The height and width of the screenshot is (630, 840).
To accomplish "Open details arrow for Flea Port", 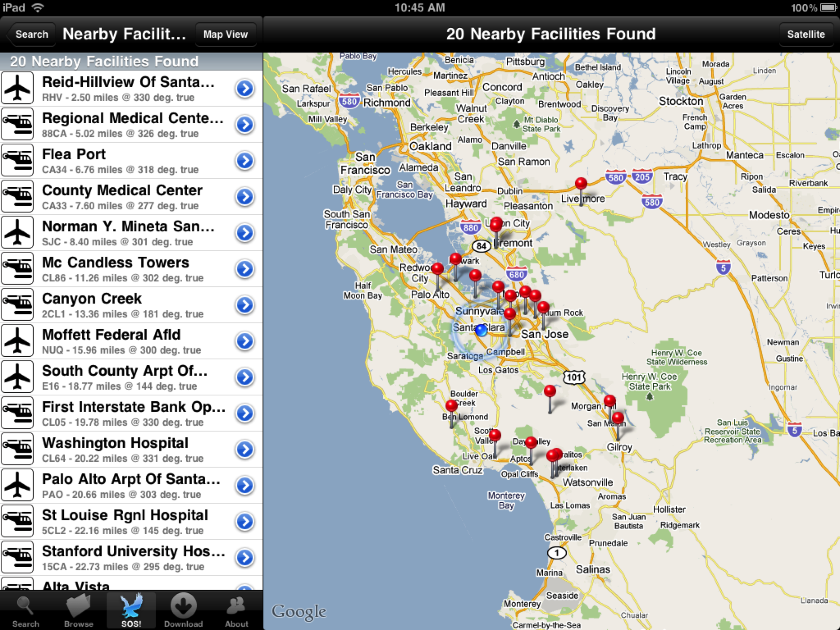I will pos(245,161).
